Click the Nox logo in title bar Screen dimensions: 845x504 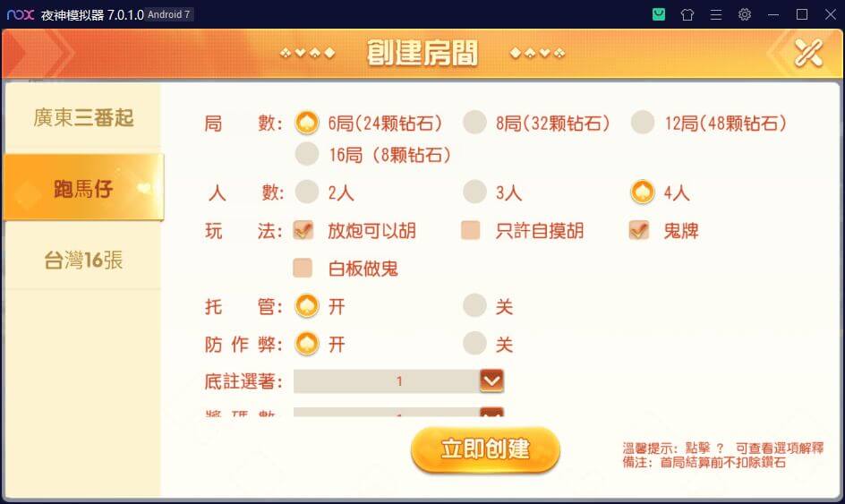click(21, 14)
